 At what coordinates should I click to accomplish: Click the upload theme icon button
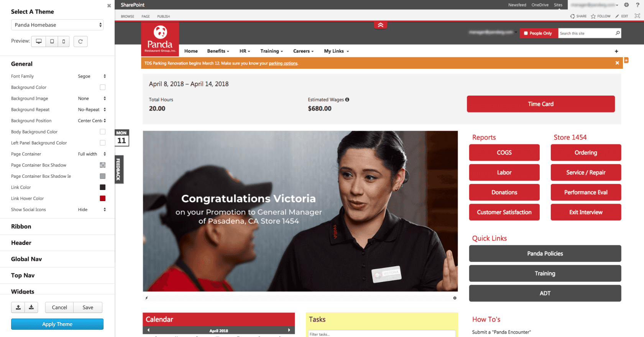(x=18, y=307)
